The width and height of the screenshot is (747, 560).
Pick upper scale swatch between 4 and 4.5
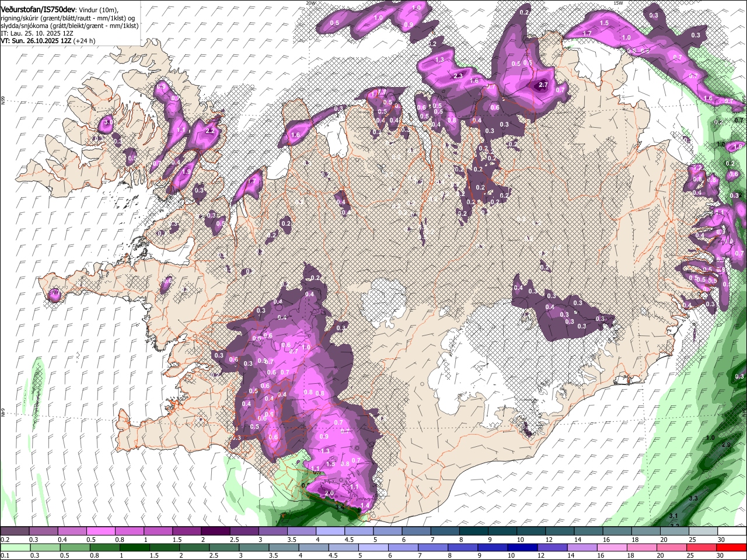click(x=330, y=531)
